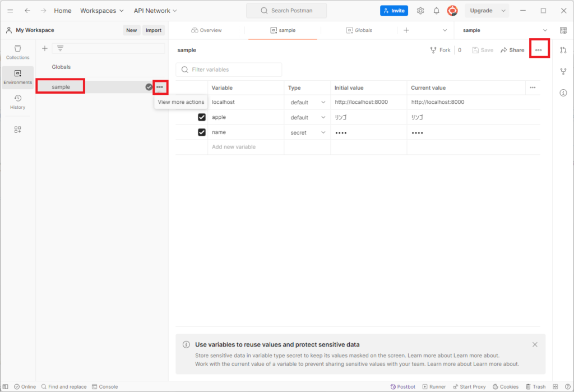Change type dropdown for localhost variable
The width and height of the screenshot is (574, 392).
point(308,102)
